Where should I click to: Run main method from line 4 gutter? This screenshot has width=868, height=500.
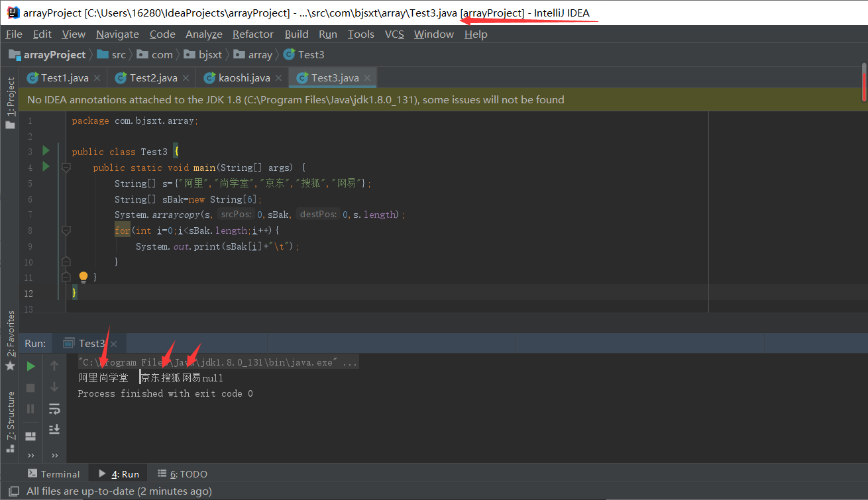click(x=46, y=167)
